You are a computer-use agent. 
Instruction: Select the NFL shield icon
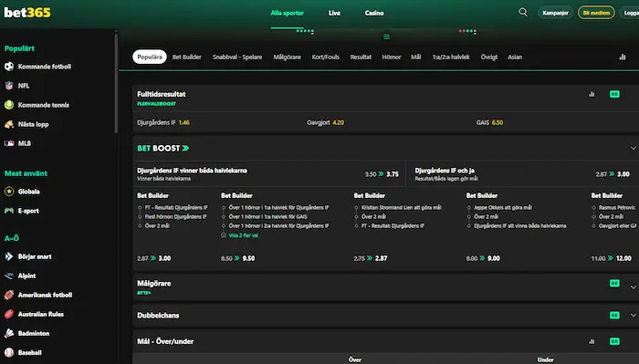pyautogui.click(x=9, y=86)
